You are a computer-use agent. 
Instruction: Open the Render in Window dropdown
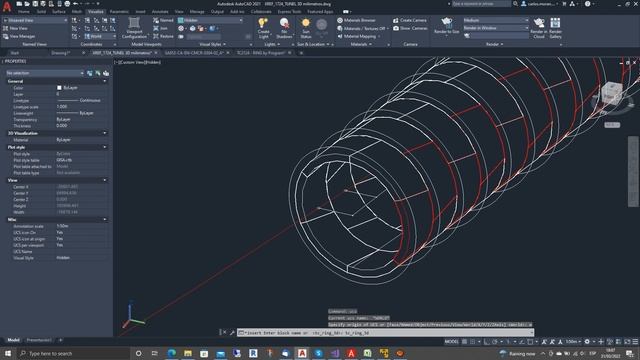click(x=496, y=28)
